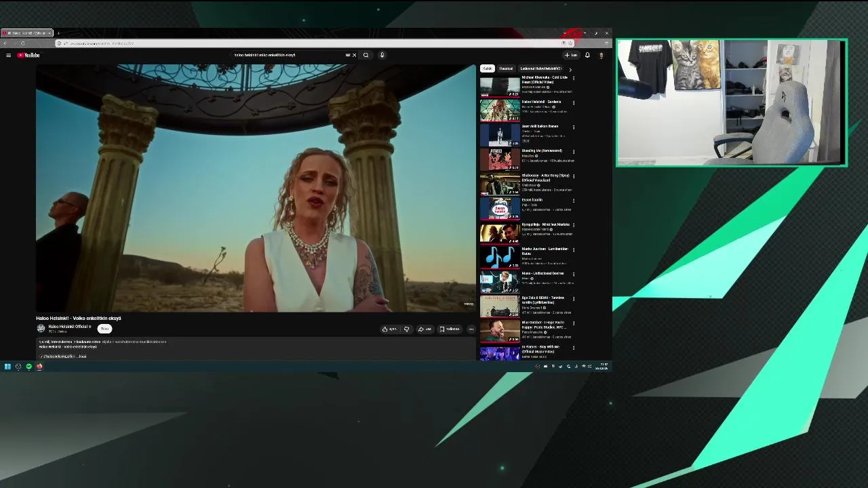Select the Haloo Helsinki YouTube browser tab
Viewport: 868px width, 488px height.
coord(27,33)
